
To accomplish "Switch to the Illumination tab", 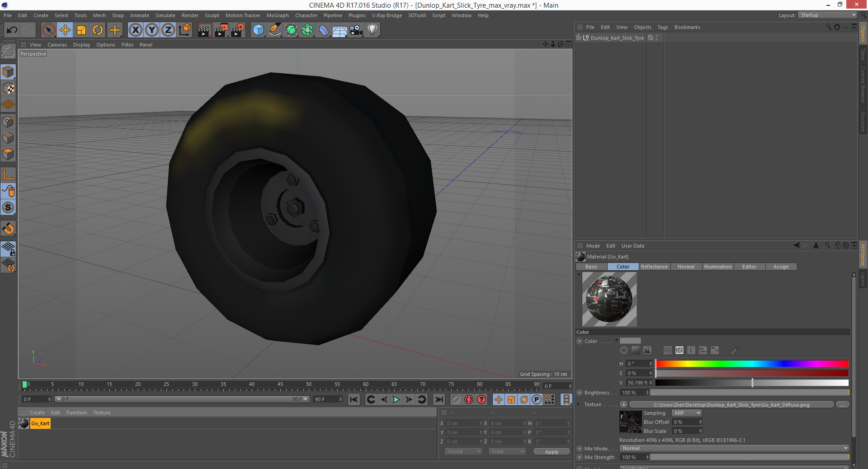I will pyautogui.click(x=717, y=267).
